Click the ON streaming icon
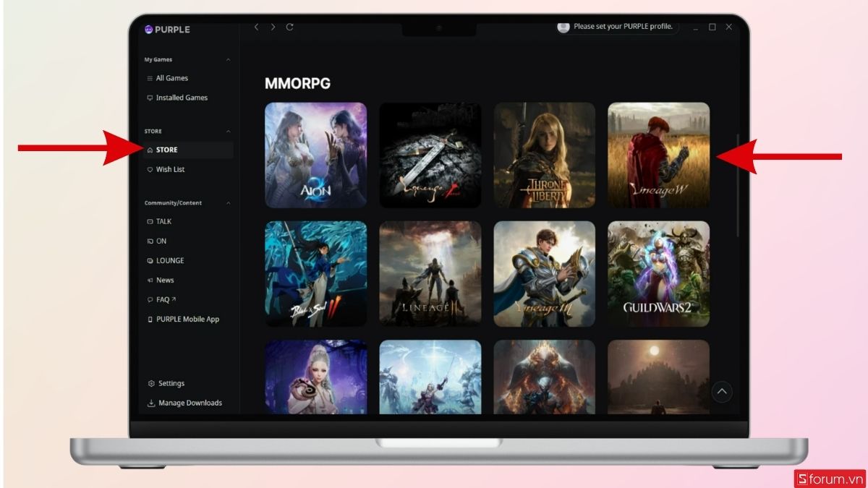Image resolution: width=868 pixels, height=488 pixels. point(150,241)
